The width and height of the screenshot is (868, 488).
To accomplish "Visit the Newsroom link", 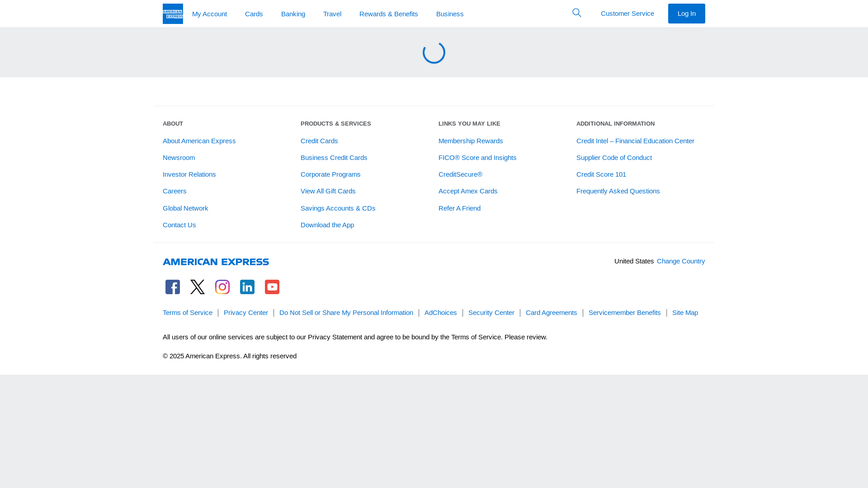I will 179,158.
